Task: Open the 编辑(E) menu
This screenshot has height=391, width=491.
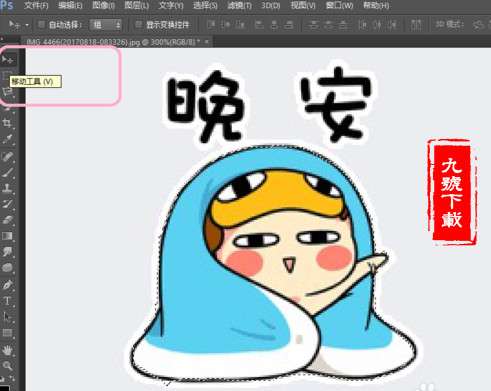Action: 70,6
